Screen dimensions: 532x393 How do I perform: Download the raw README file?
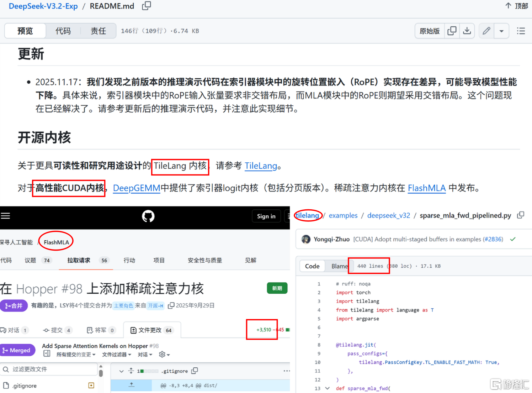point(467,31)
